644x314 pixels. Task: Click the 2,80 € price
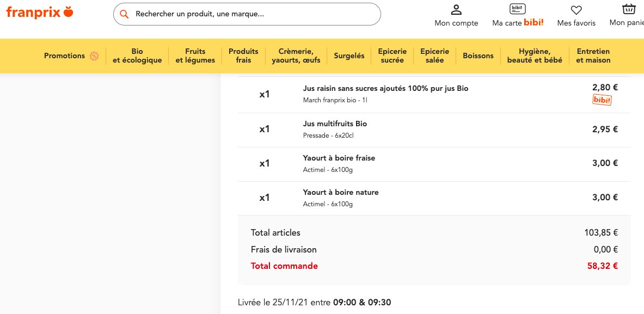click(605, 88)
